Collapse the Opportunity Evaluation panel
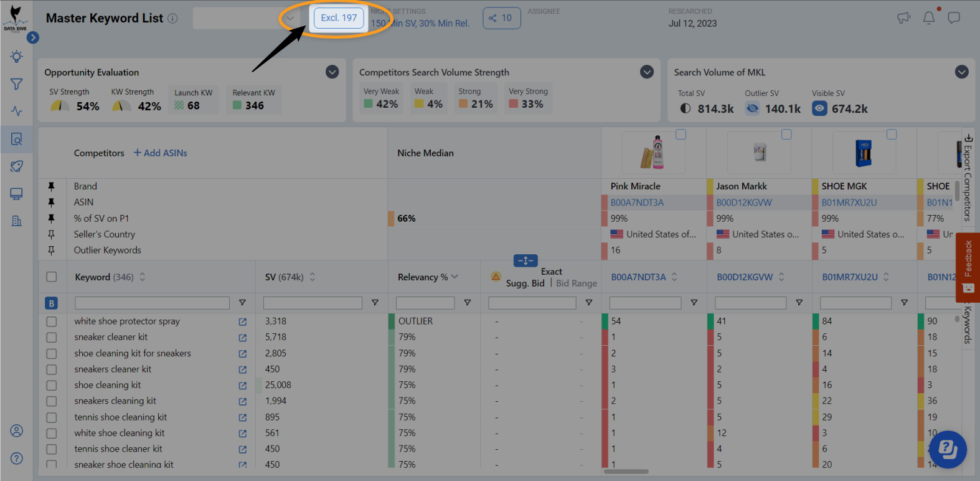This screenshot has height=481, width=980. (x=332, y=72)
